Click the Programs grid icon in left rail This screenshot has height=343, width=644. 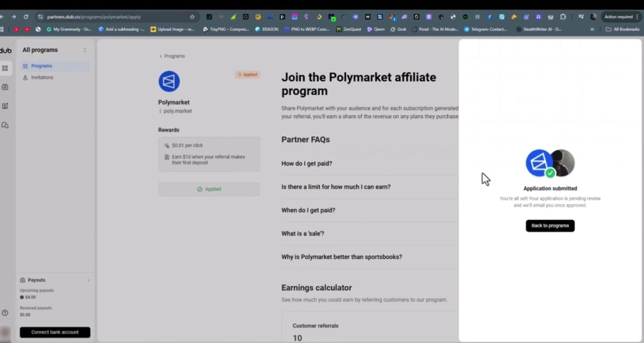pyautogui.click(x=5, y=68)
